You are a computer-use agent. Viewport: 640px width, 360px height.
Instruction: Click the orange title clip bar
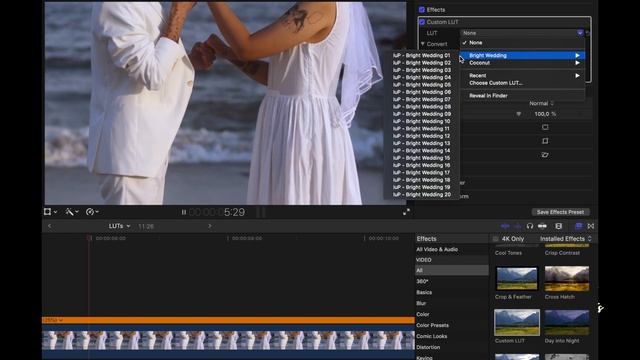(x=228, y=320)
